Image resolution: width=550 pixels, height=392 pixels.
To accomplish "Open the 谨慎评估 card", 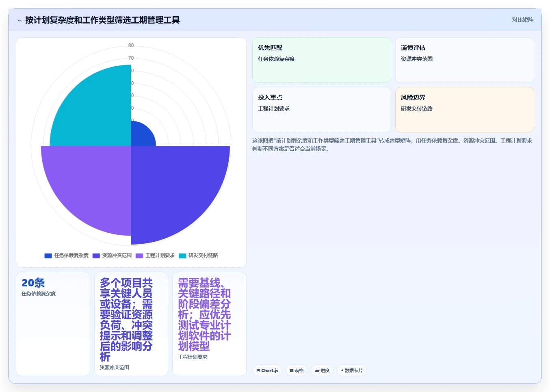I will click(465, 60).
